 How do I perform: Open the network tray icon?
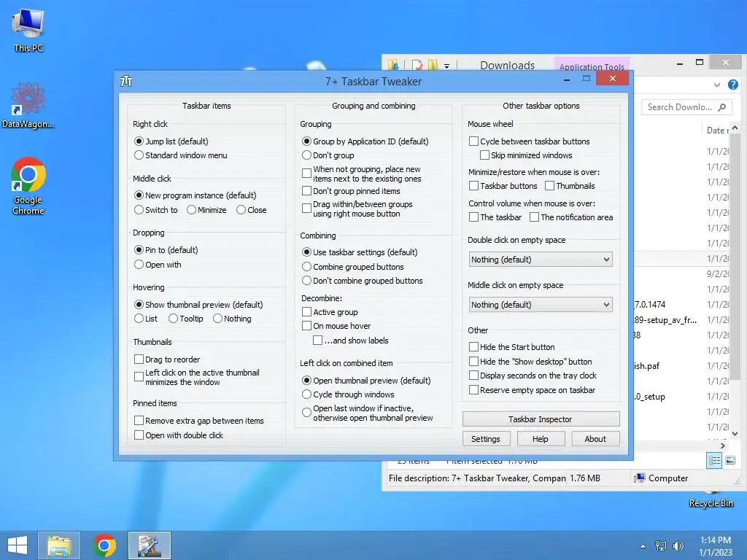tap(661, 545)
